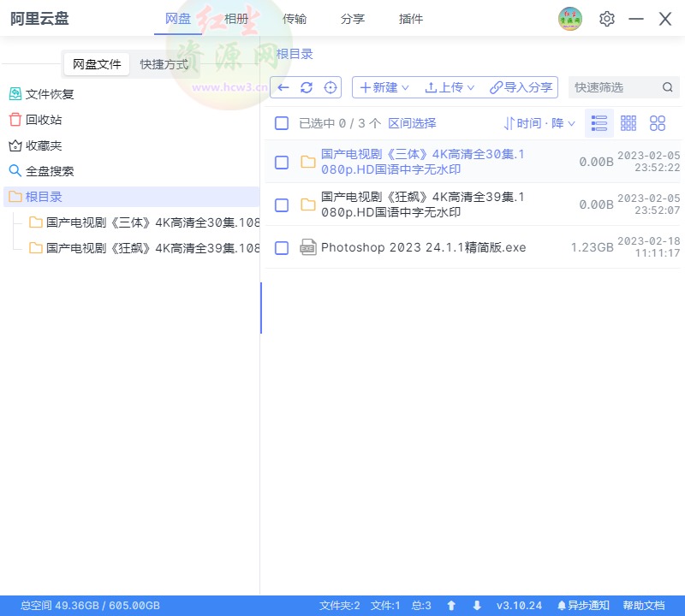Check the Photoshop 2023 exe checkbox

pos(282,248)
